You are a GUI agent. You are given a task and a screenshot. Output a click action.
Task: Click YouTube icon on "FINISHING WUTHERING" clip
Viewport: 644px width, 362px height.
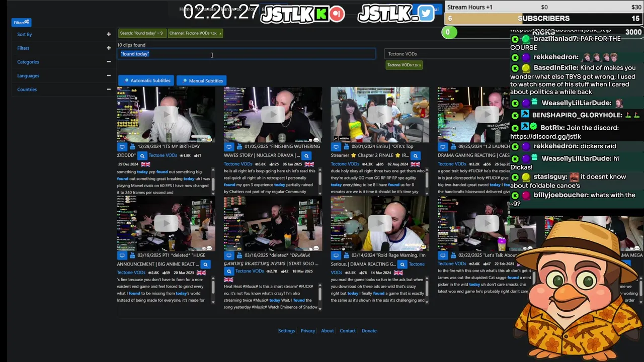point(240,147)
